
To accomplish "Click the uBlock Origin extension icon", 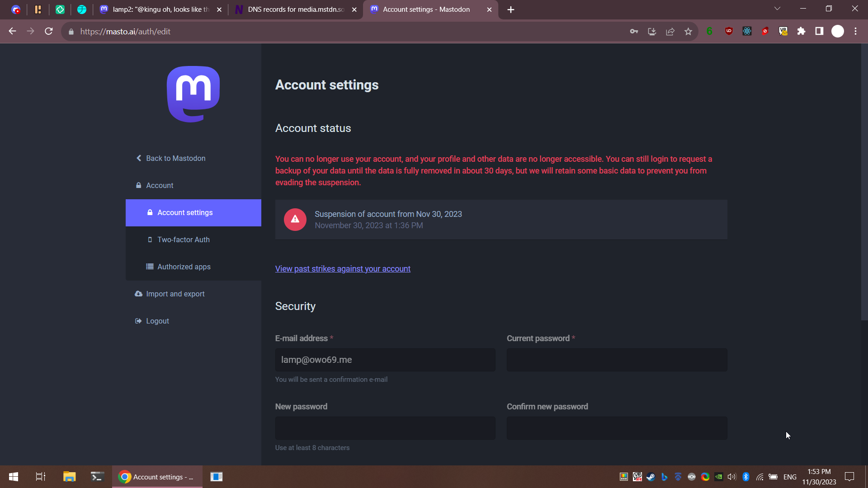I will (729, 31).
